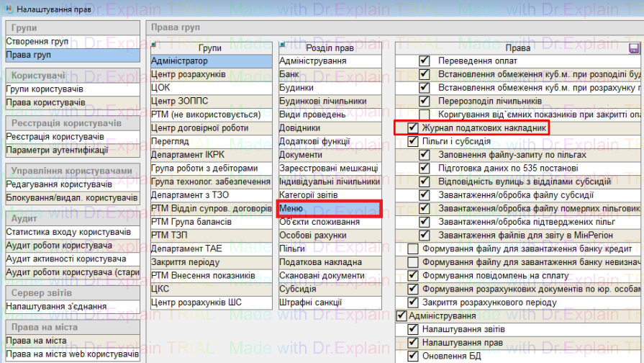Uncheck the Адміністрування parent checkbox in Права
Screen dimensions: 644x363
coord(401,315)
